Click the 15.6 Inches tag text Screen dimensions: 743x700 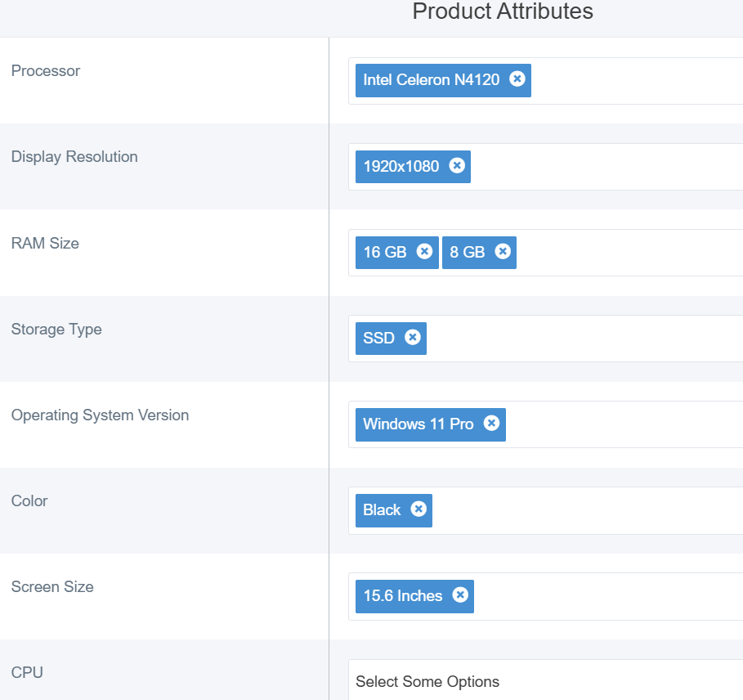(x=403, y=595)
